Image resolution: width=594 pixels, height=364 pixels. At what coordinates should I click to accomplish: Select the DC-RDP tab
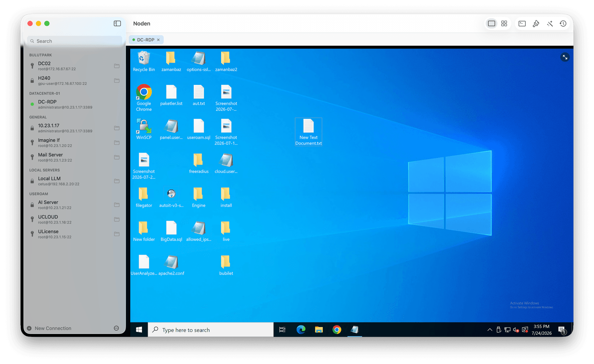(146, 40)
